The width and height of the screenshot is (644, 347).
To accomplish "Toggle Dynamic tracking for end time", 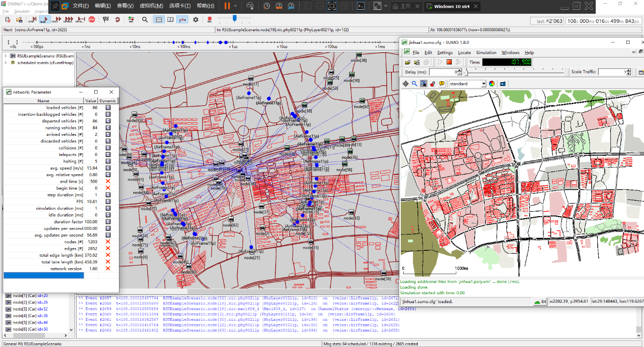I will 108,181.
